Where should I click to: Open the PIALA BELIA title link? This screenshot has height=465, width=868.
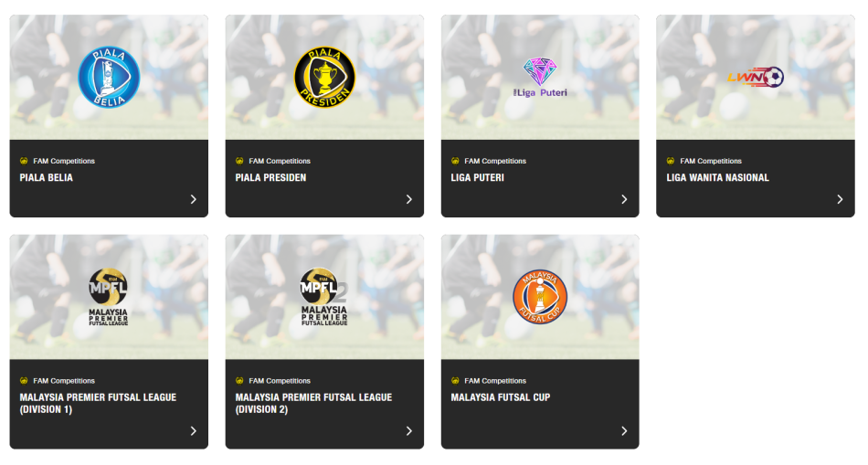point(47,178)
